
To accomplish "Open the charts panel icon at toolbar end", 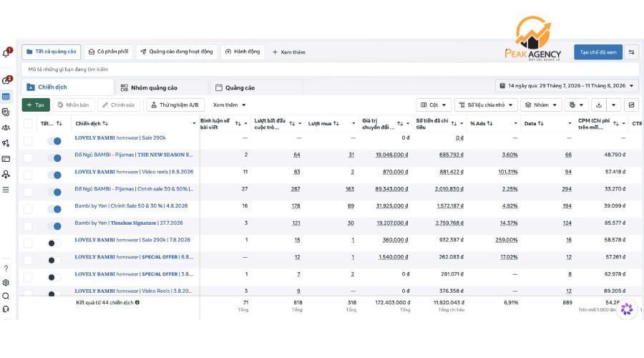I will pyautogui.click(x=631, y=105).
